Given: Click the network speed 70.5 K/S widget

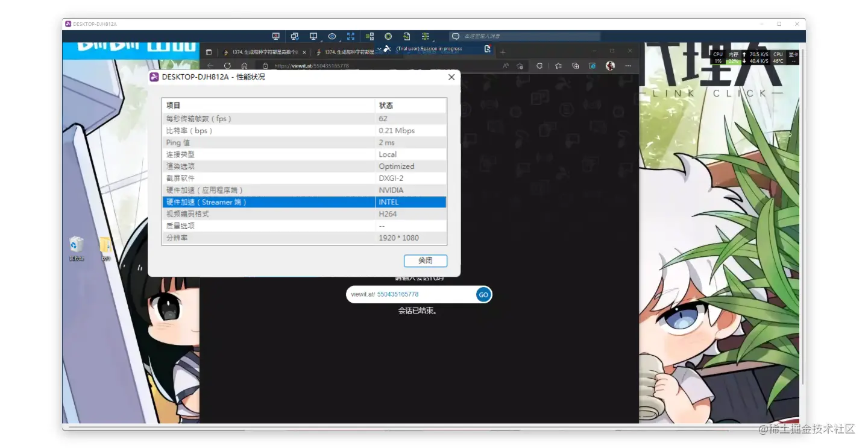Looking at the screenshot, I should [755, 54].
